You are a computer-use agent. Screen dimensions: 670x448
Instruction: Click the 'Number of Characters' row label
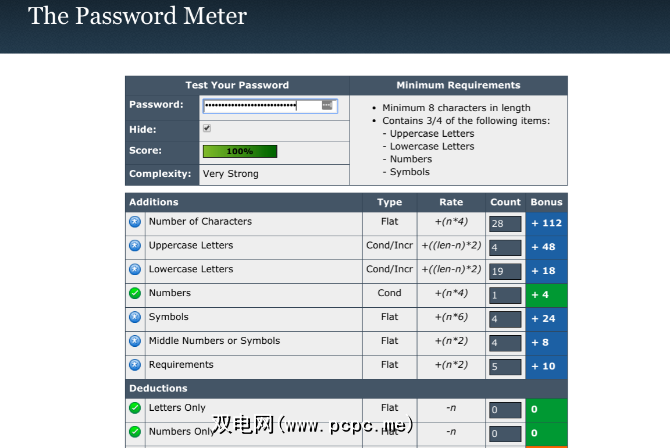tap(200, 221)
